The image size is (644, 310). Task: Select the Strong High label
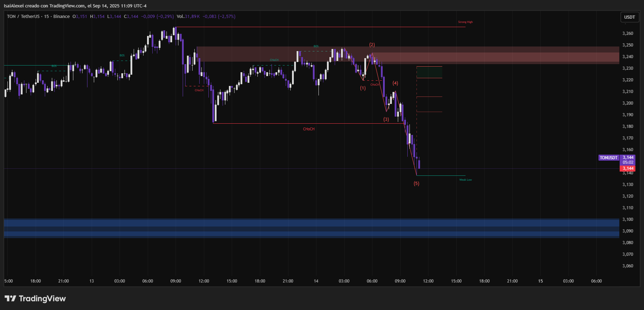pos(465,22)
